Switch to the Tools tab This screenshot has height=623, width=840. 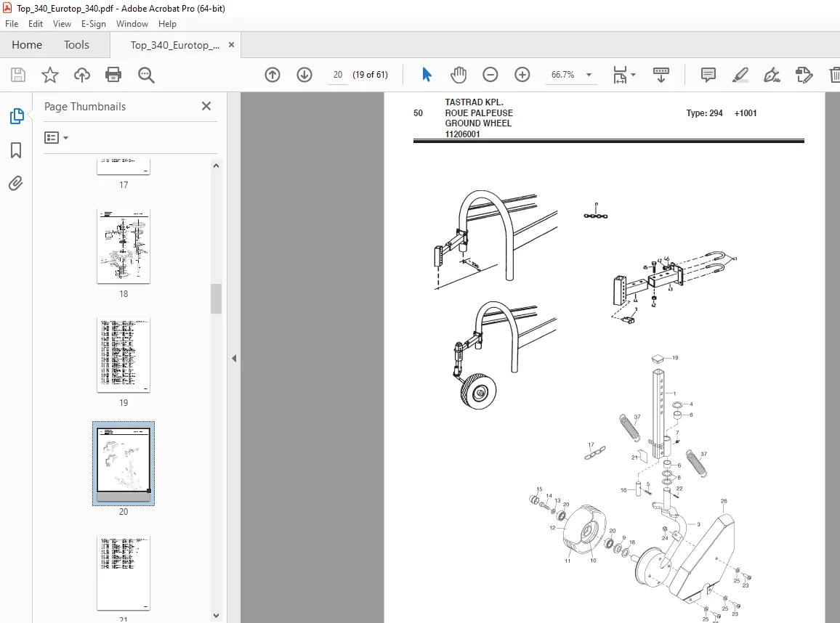[76, 45]
